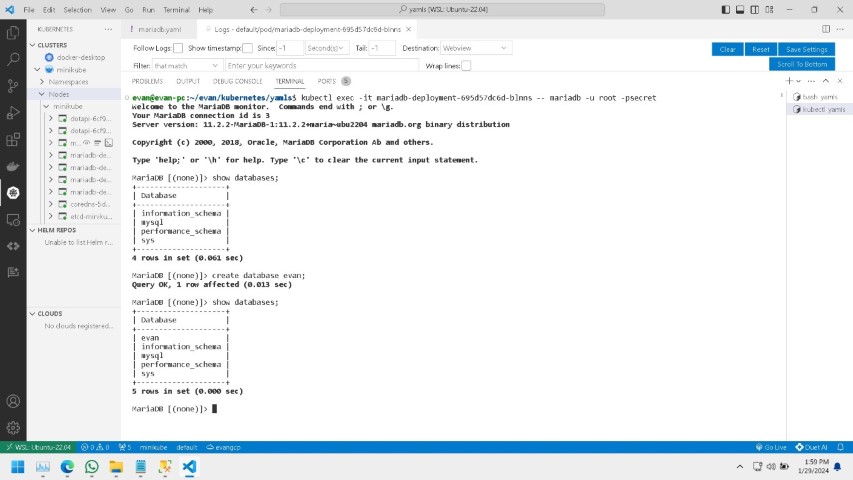Viewport: 853px width, 480px height.
Task: Open Customize Layout icon in title bar
Action: (769, 10)
